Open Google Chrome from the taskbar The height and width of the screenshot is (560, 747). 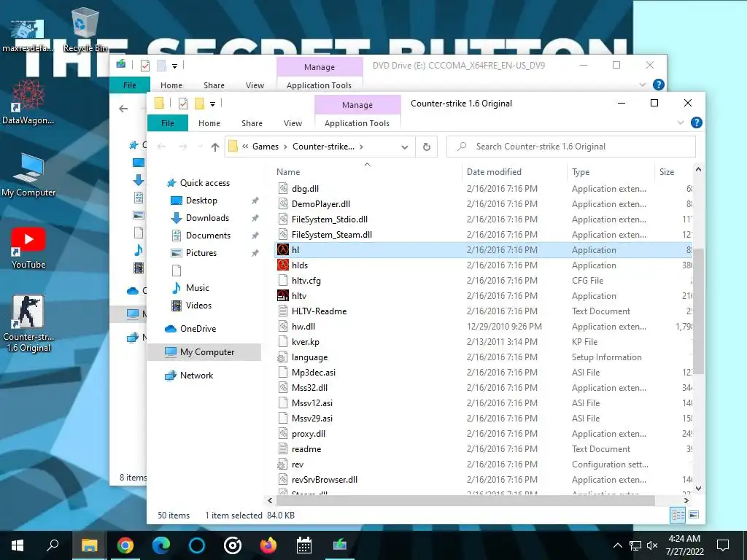pyautogui.click(x=125, y=545)
